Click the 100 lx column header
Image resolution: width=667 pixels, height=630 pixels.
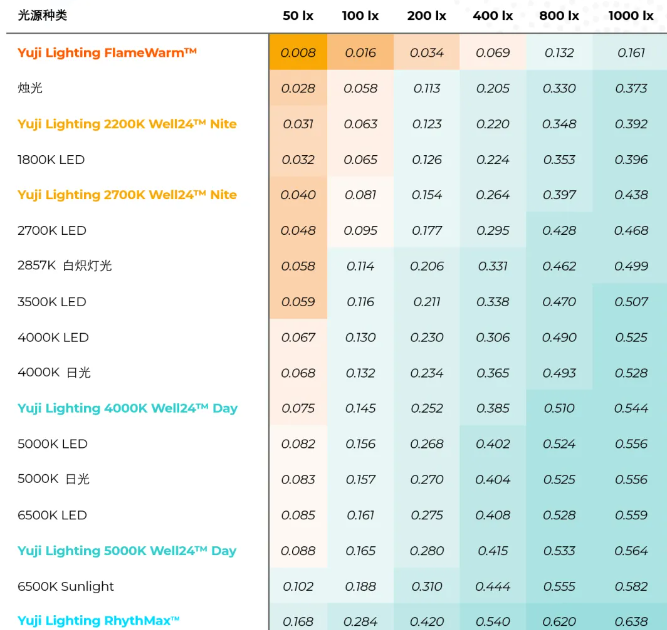coord(360,16)
